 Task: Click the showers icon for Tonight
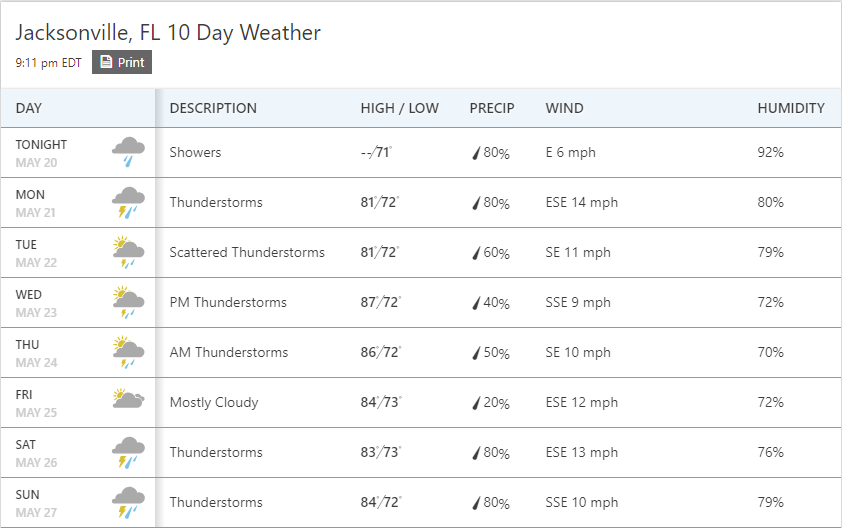(x=128, y=152)
